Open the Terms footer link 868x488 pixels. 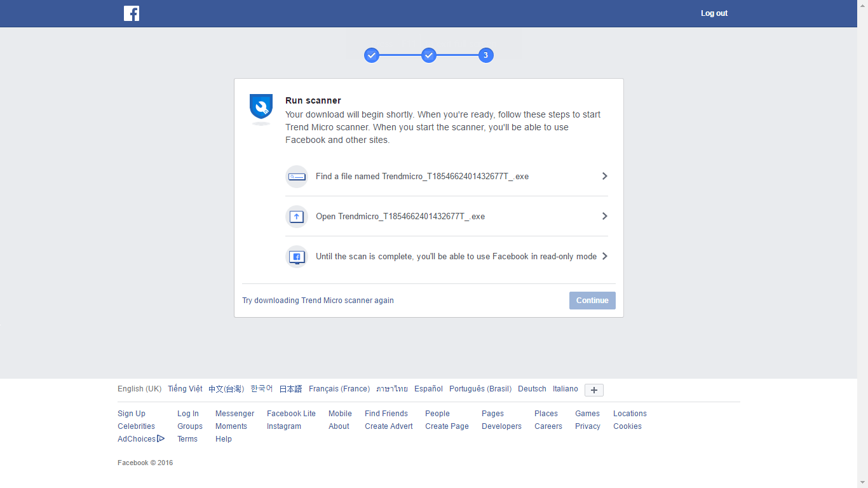[187, 439]
